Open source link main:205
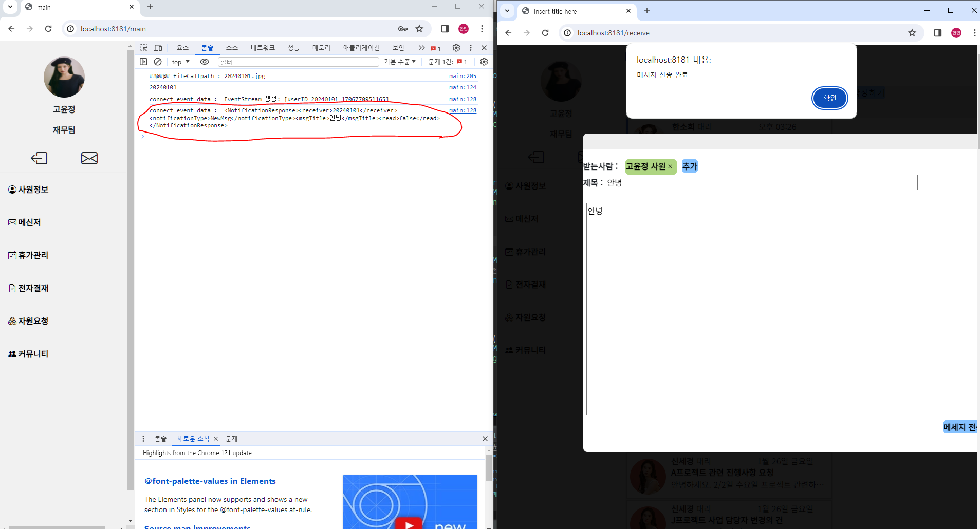980x529 pixels. pos(463,76)
